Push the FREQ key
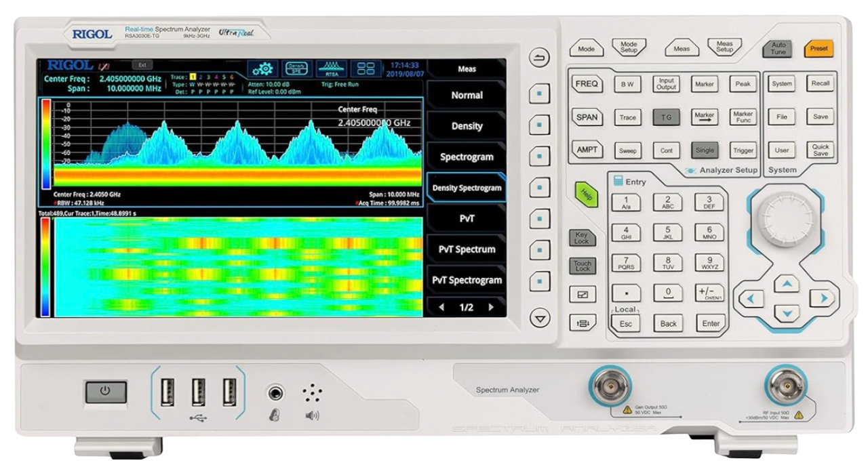868x471 pixels. coord(587,84)
